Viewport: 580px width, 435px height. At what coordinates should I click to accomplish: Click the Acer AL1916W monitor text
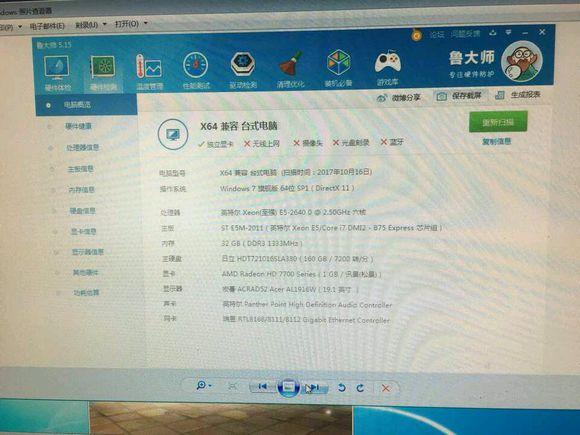[x=290, y=289]
